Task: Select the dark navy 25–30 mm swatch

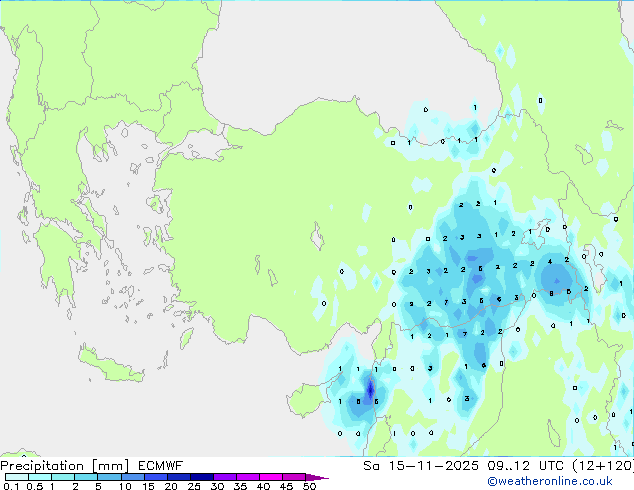Action: tap(202, 477)
